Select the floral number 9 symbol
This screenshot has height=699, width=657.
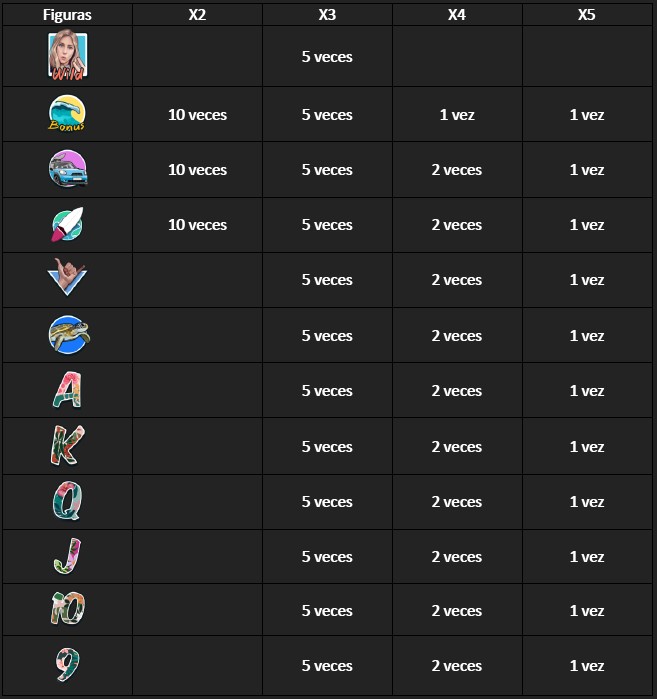click(x=68, y=664)
